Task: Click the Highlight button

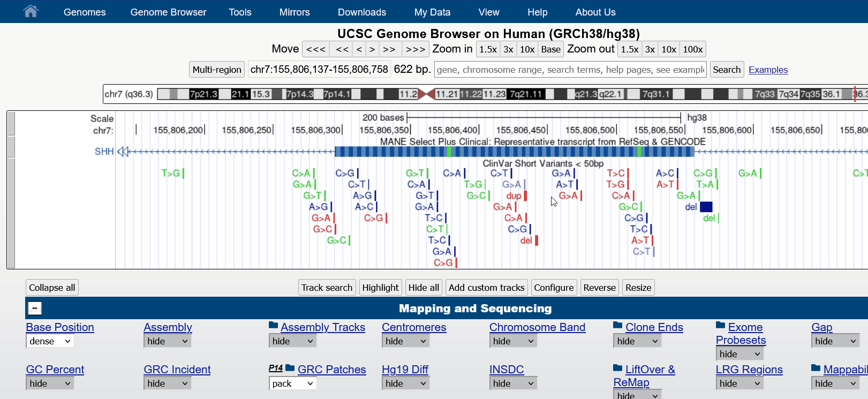Action: 380,288
